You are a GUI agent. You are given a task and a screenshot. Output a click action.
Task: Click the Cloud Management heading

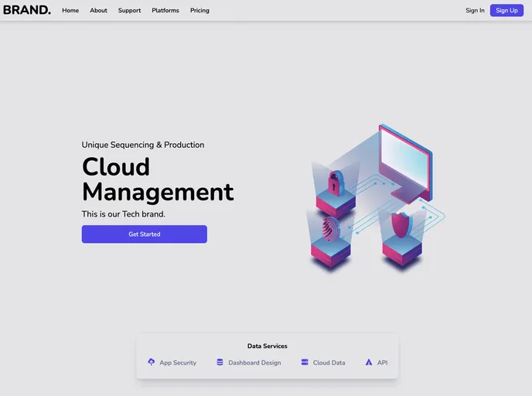[x=158, y=179]
